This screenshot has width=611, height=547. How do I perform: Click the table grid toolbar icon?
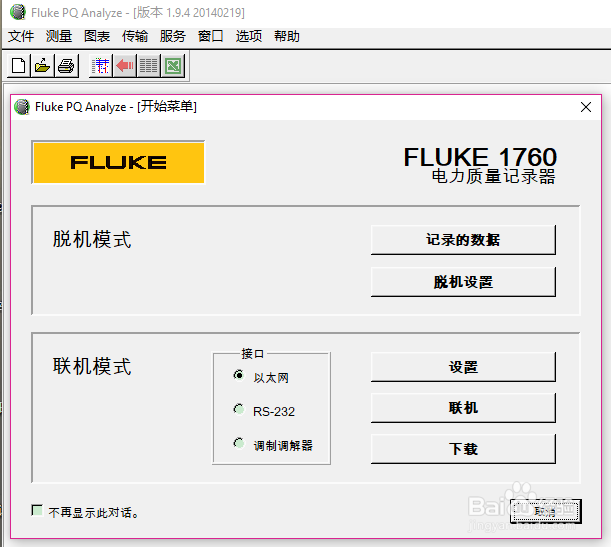101,65
